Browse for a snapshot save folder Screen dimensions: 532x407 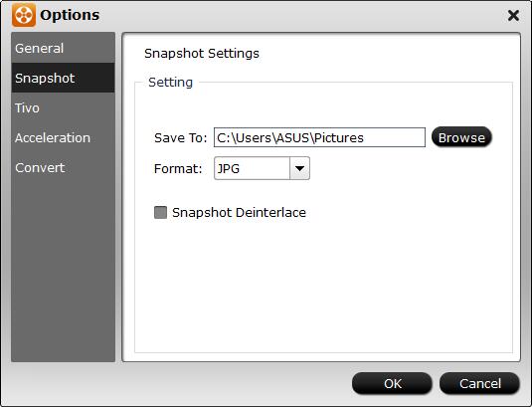tap(461, 137)
